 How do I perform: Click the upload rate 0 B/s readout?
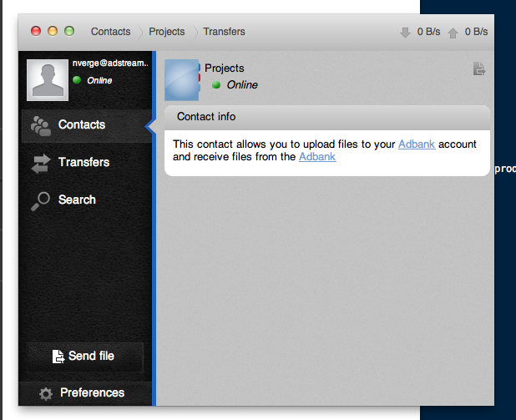[476, 32]
